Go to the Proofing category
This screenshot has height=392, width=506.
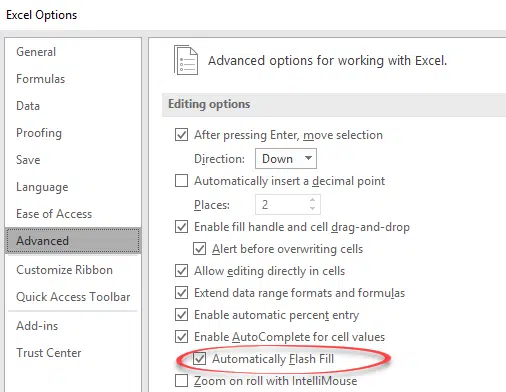[x=39, y=133]
